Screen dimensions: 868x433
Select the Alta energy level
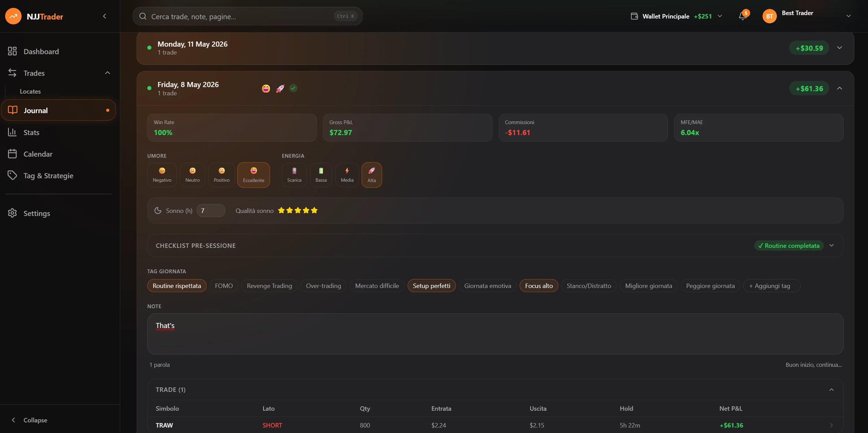tap(372, 175)
